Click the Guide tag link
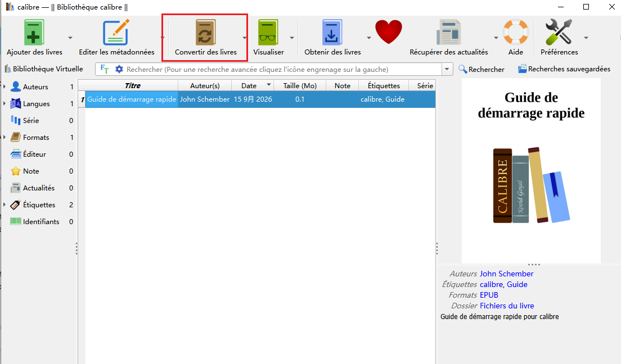 coord(517,284)
